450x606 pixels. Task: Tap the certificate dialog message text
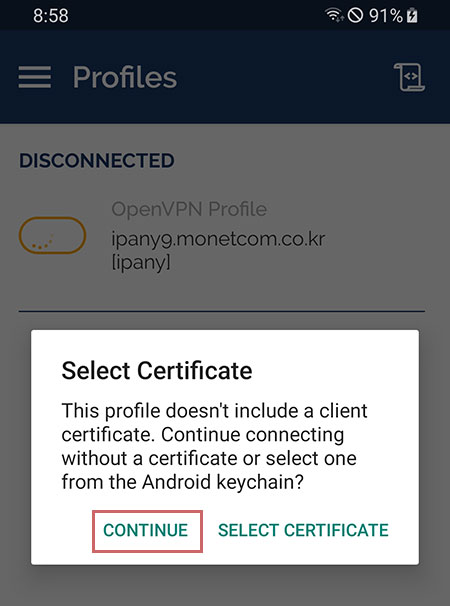tap(215, 446)
